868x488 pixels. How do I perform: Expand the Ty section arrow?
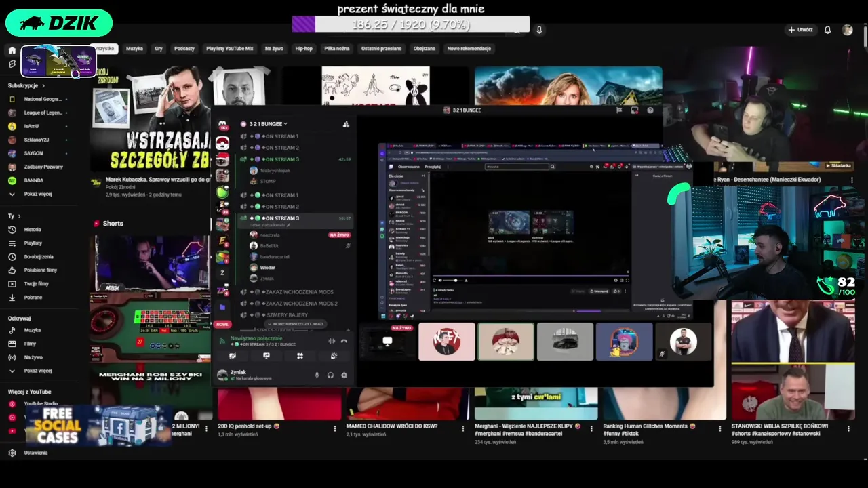point(20,216)
